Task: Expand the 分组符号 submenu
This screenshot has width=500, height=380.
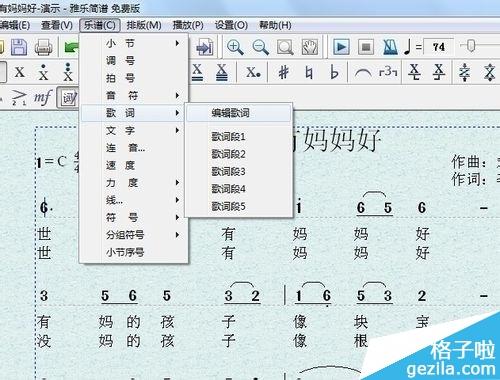Action: (133, 235)
